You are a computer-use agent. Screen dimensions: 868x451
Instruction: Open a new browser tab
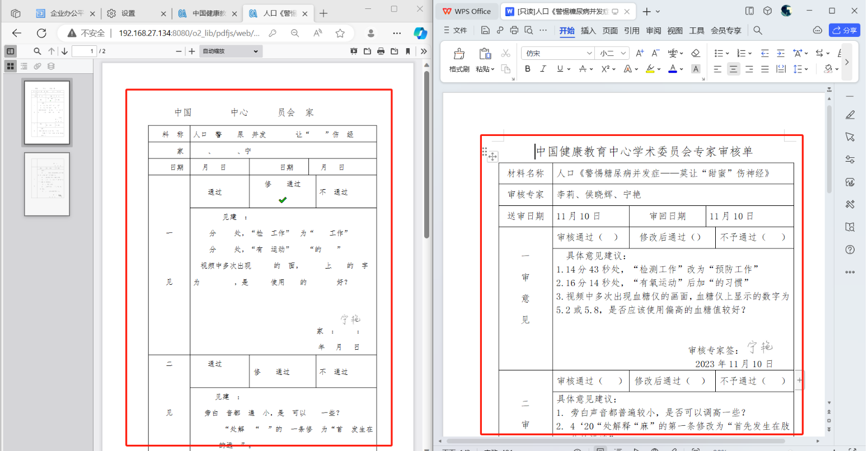(323, 13)
